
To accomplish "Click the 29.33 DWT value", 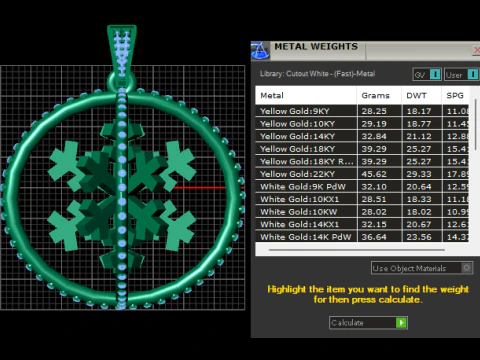I will 419,174.
